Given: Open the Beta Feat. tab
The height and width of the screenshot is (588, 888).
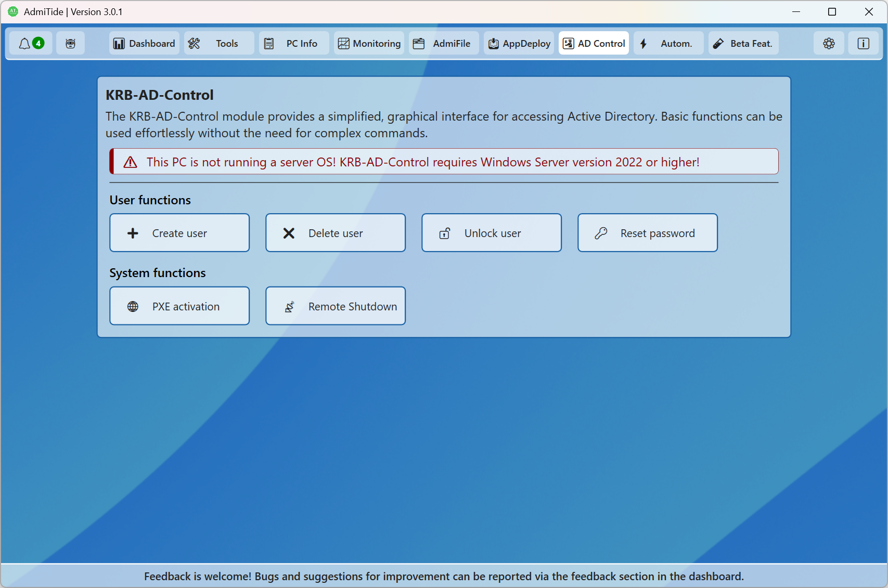Looking at the screenshot, I should [x=743, y=44].
